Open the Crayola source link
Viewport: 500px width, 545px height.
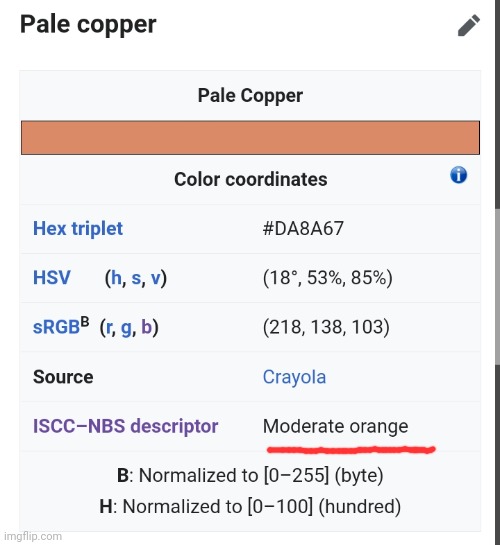coord(294,377)
